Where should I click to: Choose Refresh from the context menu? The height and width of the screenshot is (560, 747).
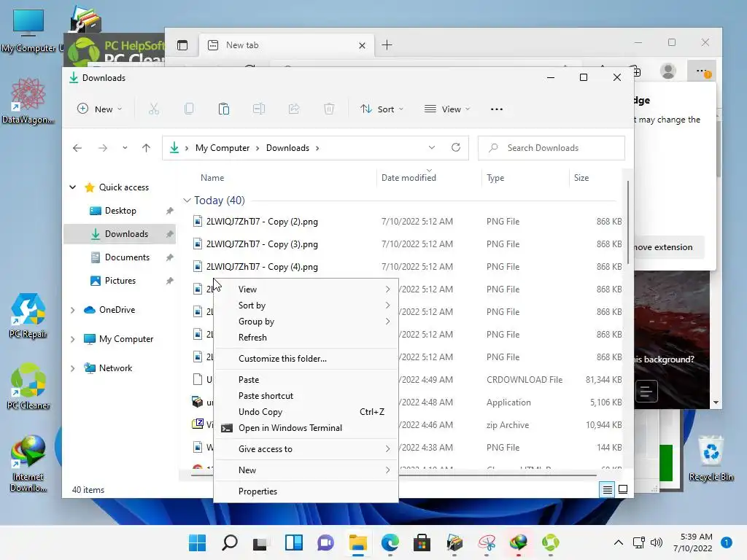point(306,338)
